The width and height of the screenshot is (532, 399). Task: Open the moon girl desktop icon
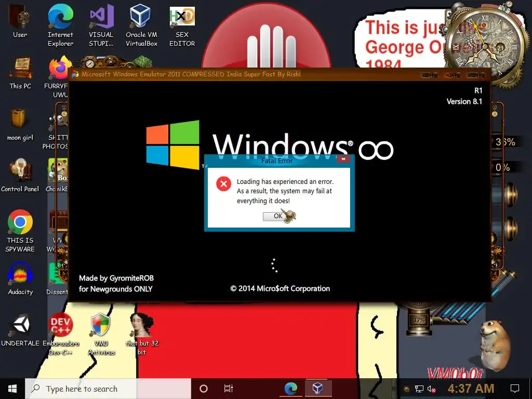(x=20, y=125)
